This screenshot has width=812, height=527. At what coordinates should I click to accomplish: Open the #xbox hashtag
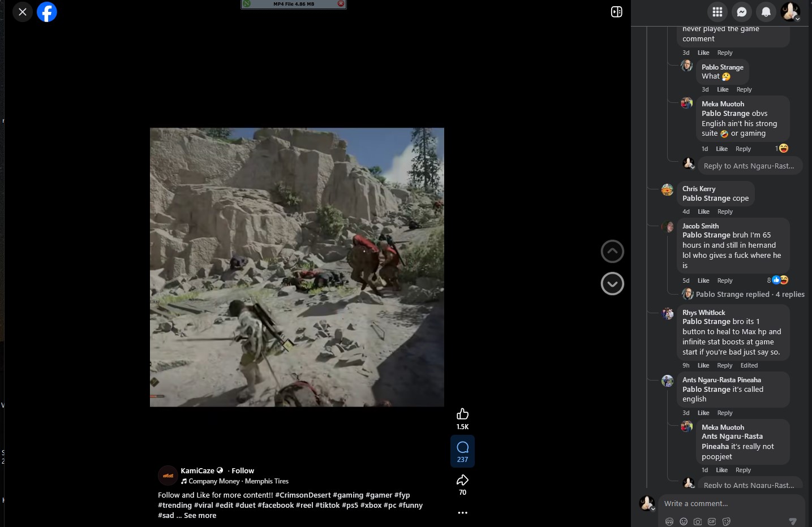click(x=371, y=506)
